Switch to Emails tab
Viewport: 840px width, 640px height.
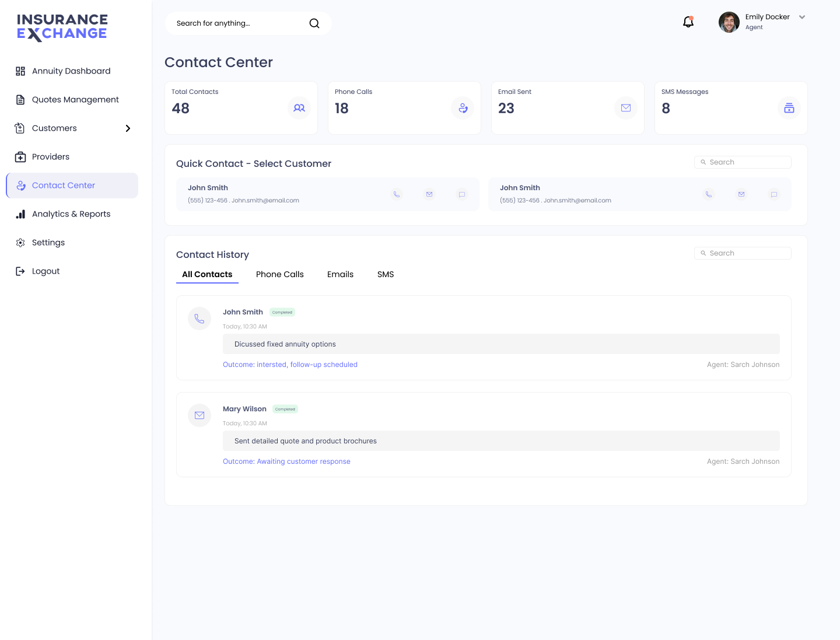(x=340, y=275)
